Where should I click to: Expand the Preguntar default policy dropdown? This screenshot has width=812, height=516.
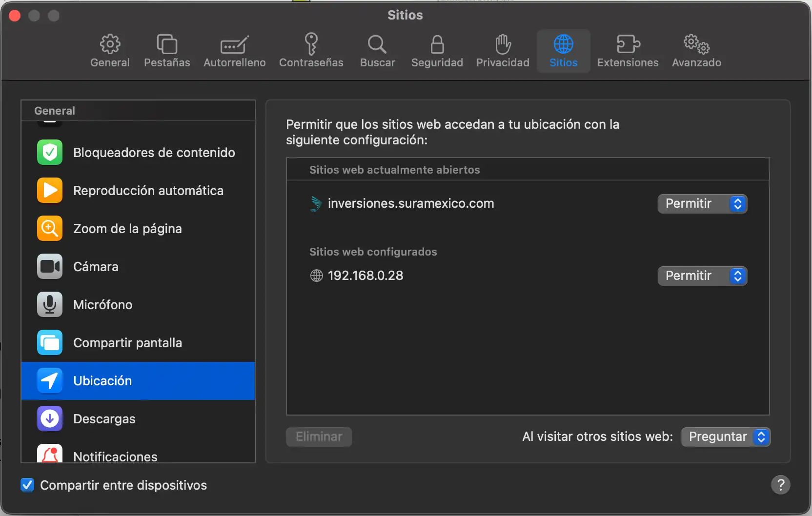point(725,437)
